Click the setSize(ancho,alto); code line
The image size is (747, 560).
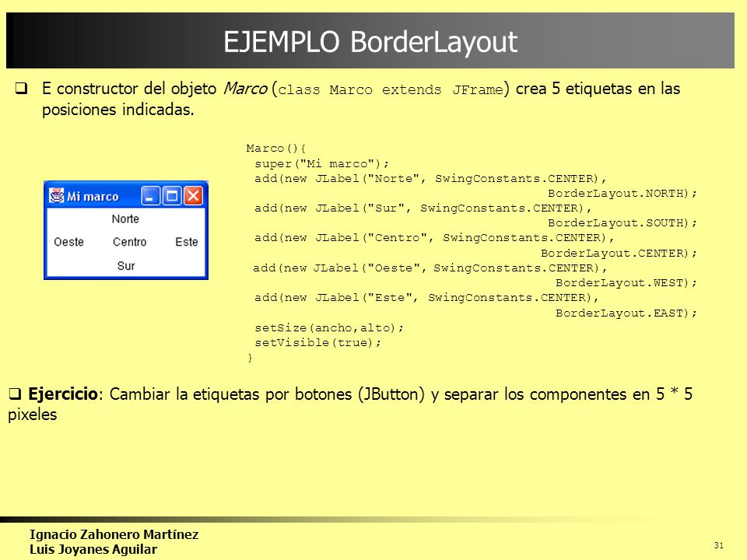click(x=329, y=327)
